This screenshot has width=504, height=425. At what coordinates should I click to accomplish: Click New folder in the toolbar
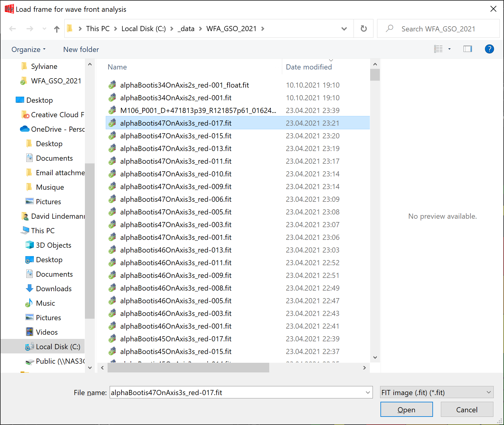coord(81,50)
